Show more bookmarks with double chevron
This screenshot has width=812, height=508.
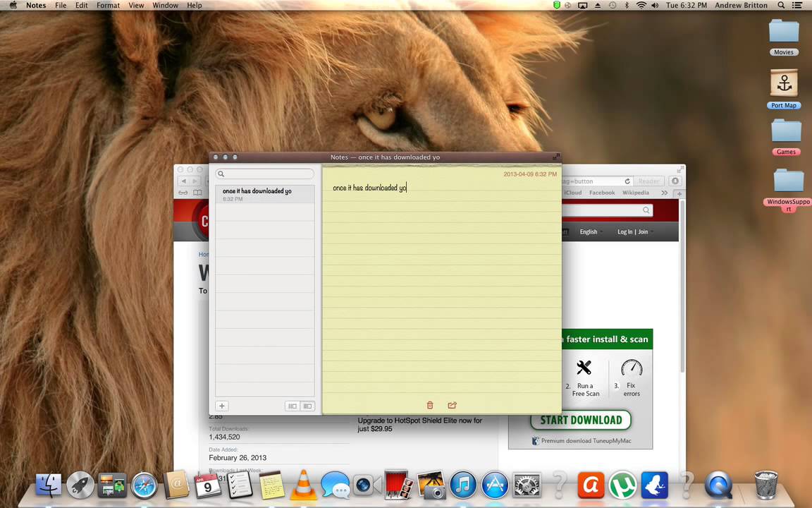664,193
